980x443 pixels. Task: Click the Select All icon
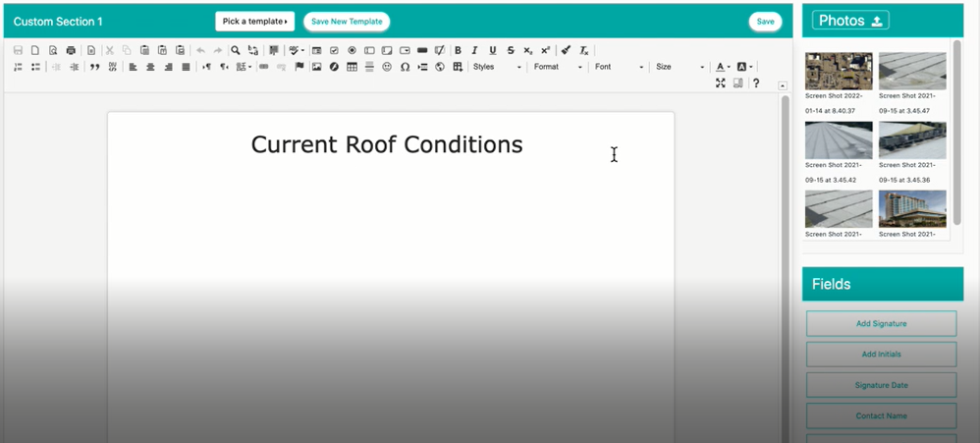click(x=274, y=50)
